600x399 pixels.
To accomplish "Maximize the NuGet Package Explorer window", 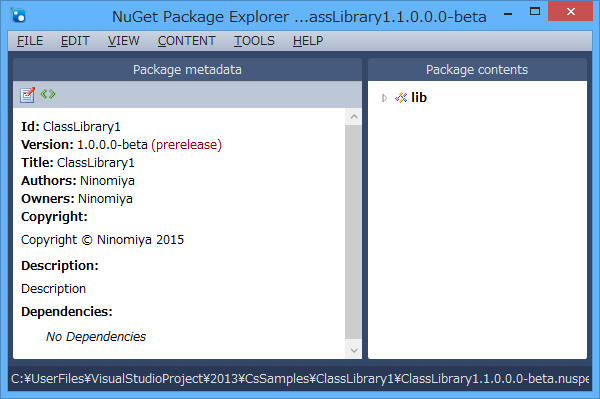I will click(535, 12).
